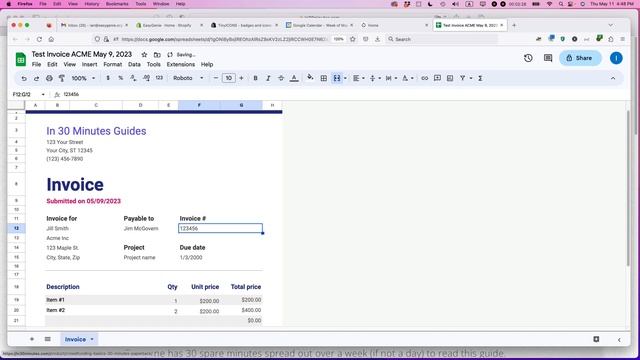Select the Invoice sheet tab
This screenshot has width=640, height=360.
click(75, 339)
